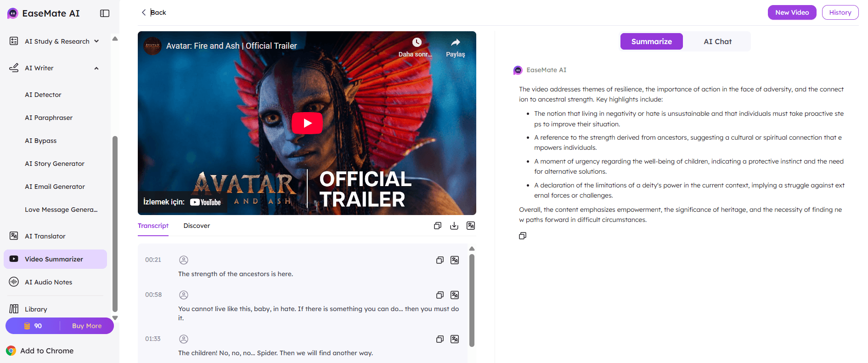Click text "The children! No, no, no... Spider."
The image size is (868, 363).
[228, 353]
